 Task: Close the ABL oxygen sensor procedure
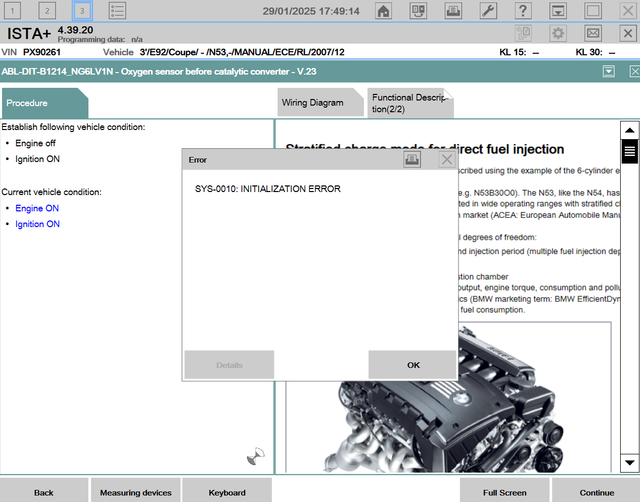coord(635,71)
